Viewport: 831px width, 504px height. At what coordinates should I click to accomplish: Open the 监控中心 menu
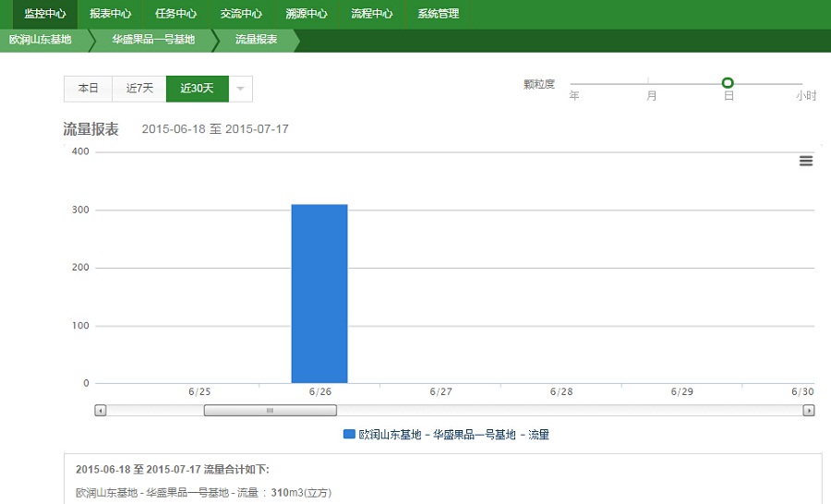(x=45, y=14)
